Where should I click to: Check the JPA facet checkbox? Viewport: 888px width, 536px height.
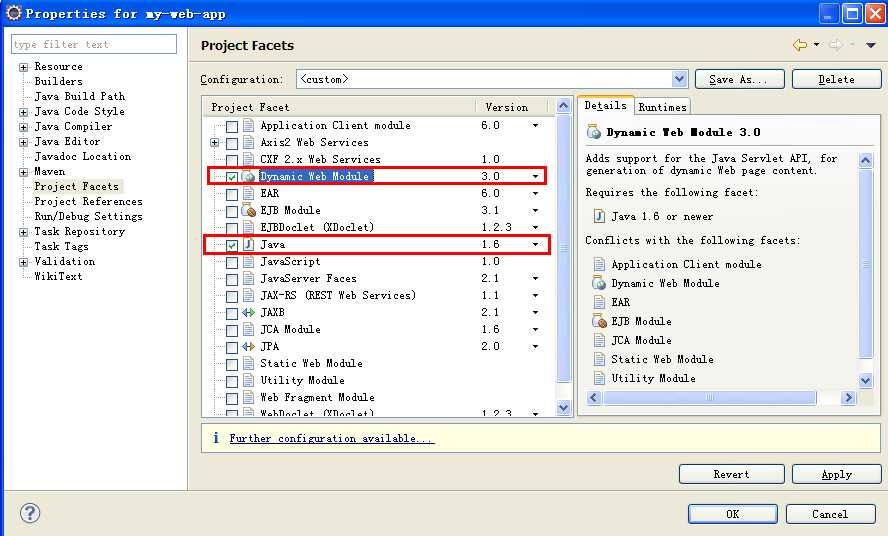pyautogui.click(x=232, y=347)
